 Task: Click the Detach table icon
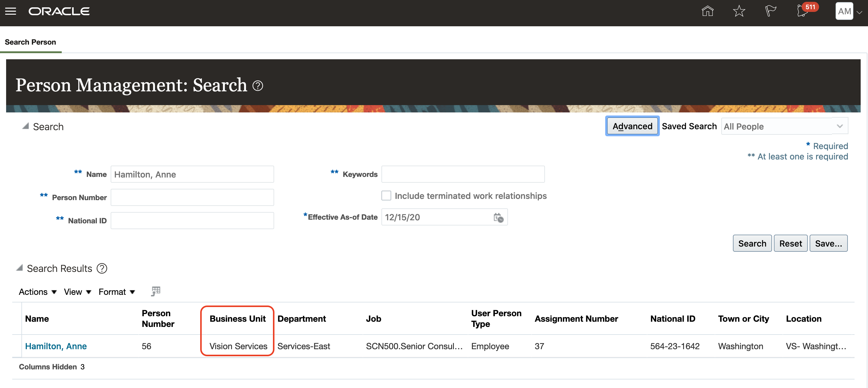point(155,291)
